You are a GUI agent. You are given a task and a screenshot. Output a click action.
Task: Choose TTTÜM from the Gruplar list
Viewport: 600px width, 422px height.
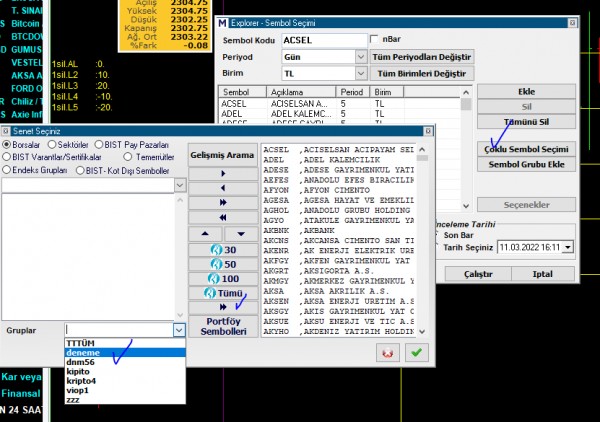125,343
